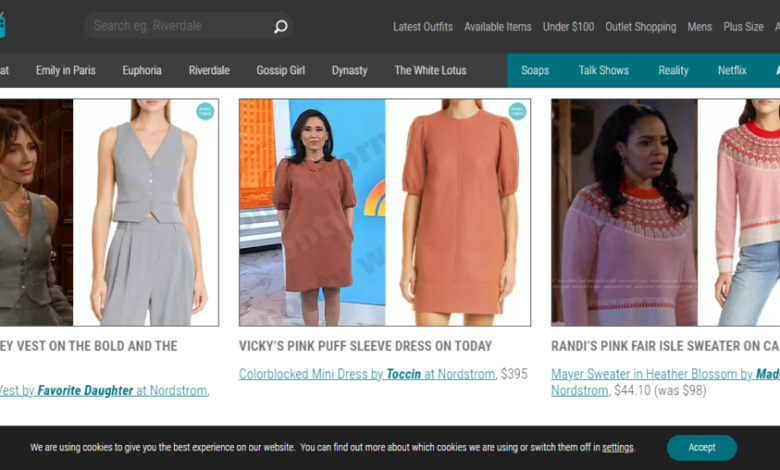Open 'Randi's Pink Fair Isle Sweater' title
Screen dimensions: 780x470
click(x=666, y=346)
